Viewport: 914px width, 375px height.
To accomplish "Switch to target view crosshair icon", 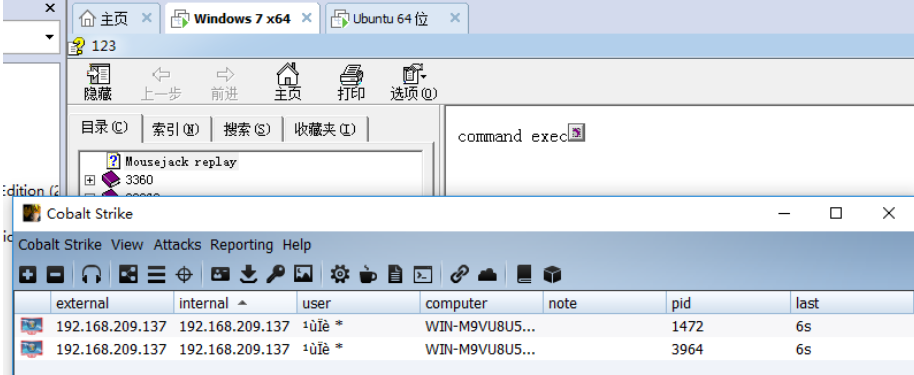I will point(184,274).
